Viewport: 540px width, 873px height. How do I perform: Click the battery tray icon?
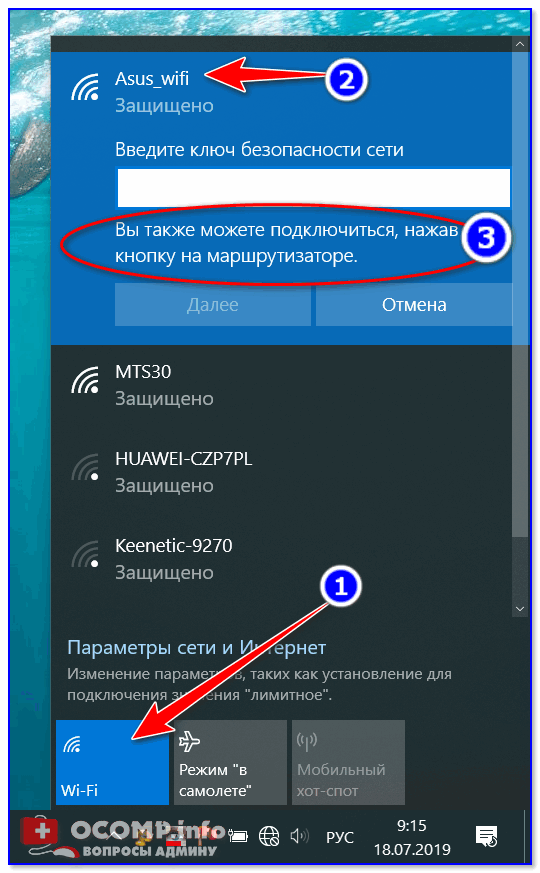point(238,836)
